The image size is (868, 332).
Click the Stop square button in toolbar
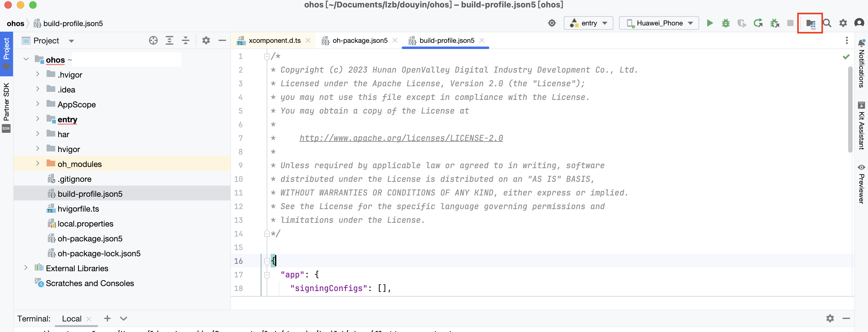coord(790,23)
